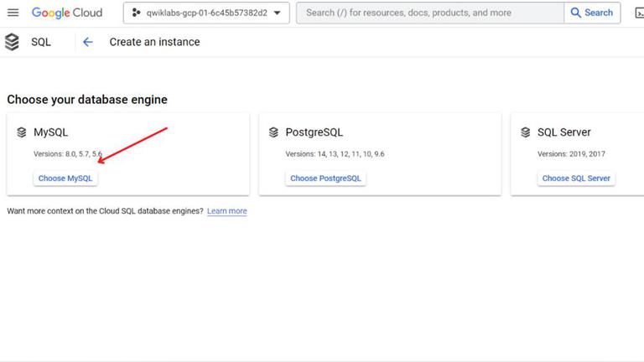Image resolution: width=644 pixels, height=362 pixels.
Task: Click the Google Cloud logo
Action: coord(67,13)
